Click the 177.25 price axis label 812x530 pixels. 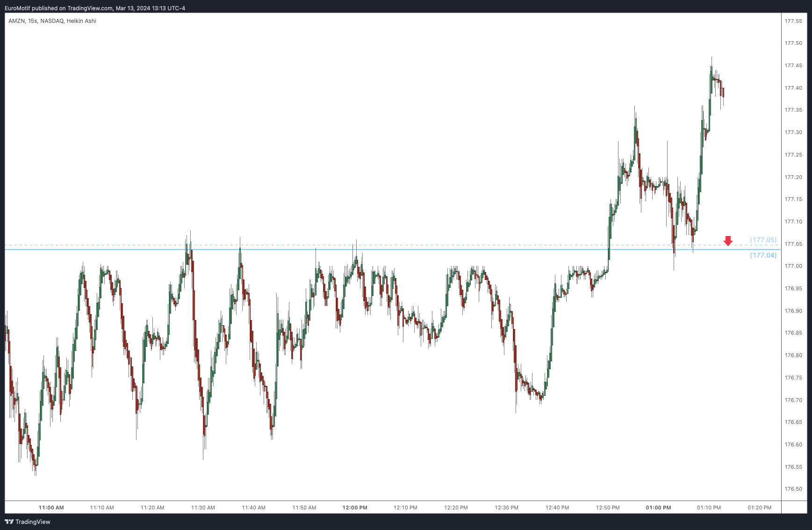pos(793,155)
